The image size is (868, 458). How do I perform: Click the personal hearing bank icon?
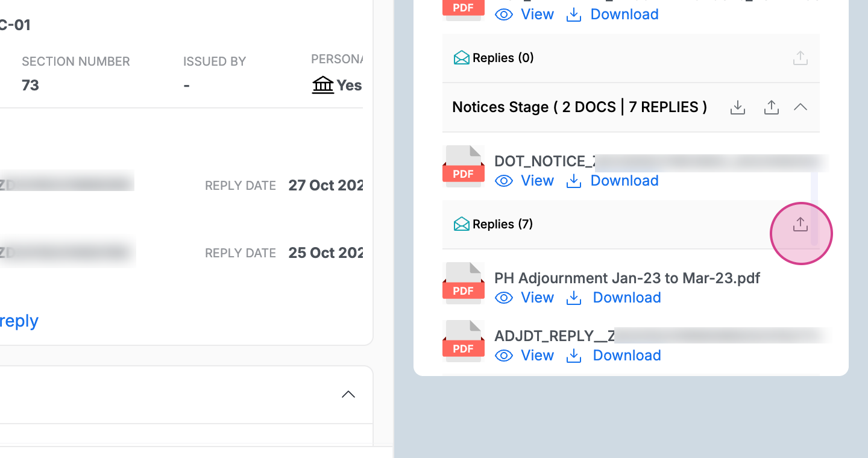coord(323,86)
